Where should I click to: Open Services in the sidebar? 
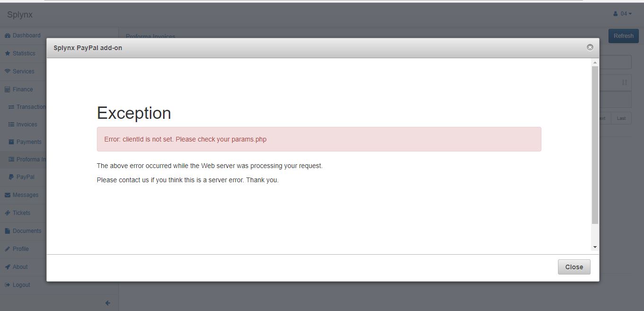pos(23,71)
